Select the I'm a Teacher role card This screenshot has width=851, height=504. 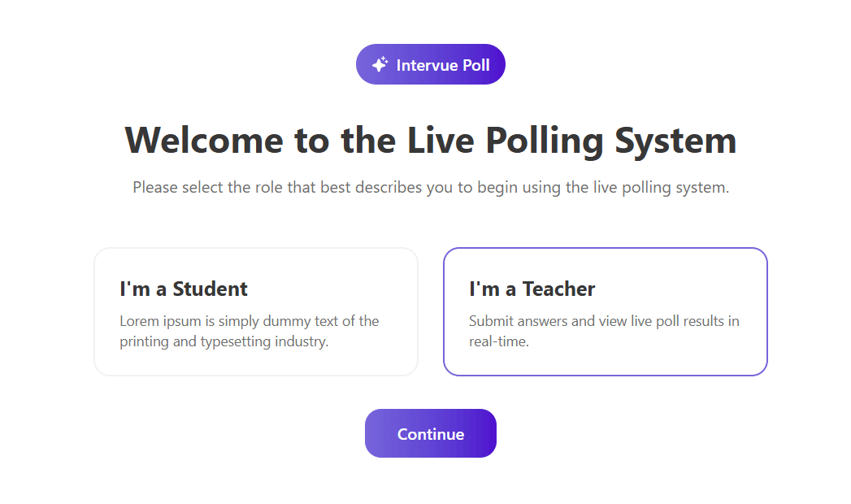606,311
